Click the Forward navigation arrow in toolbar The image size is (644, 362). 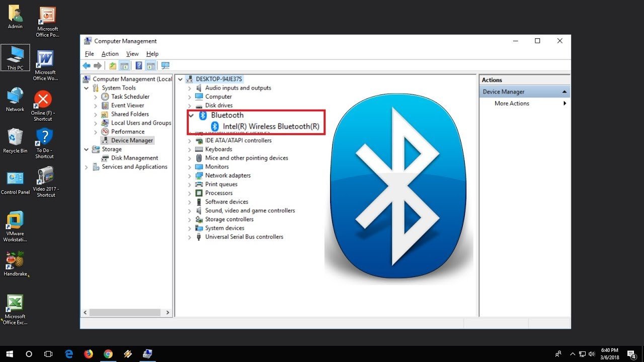(x=97, y=65)
